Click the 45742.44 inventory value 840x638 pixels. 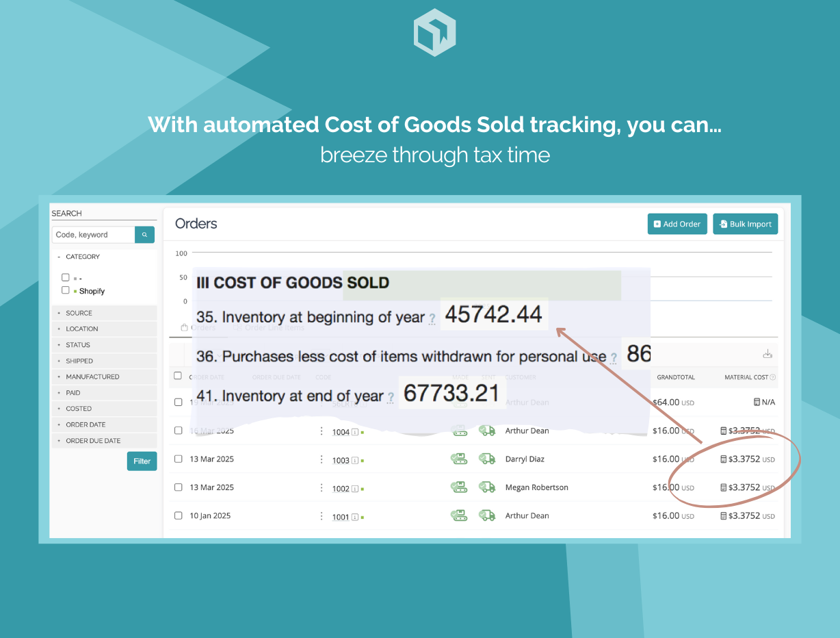tap(494, 315)
